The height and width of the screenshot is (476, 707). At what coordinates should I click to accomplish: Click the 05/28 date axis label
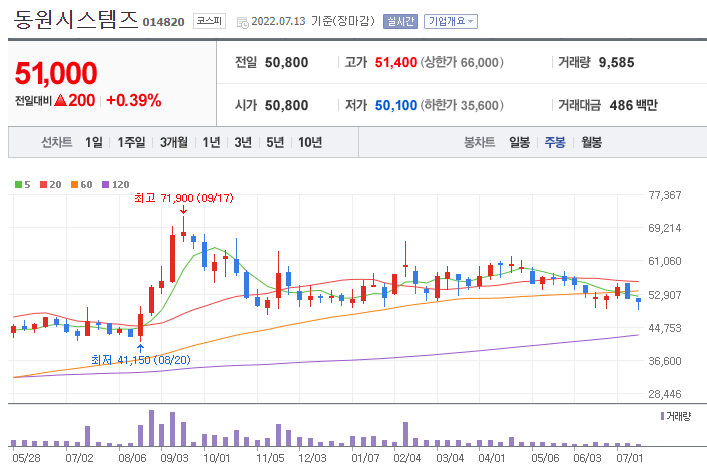click(26, 458)
